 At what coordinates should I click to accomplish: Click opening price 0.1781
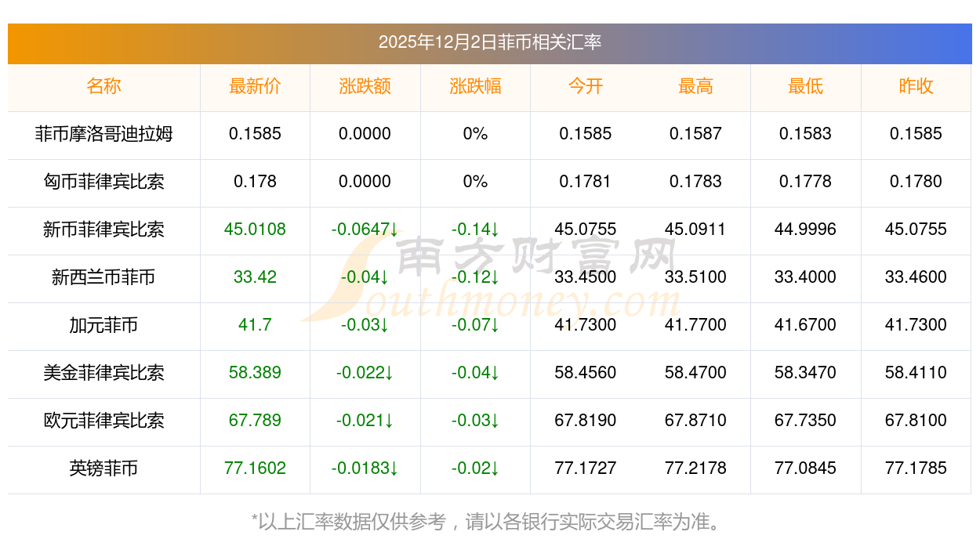[x=586, y=182]
